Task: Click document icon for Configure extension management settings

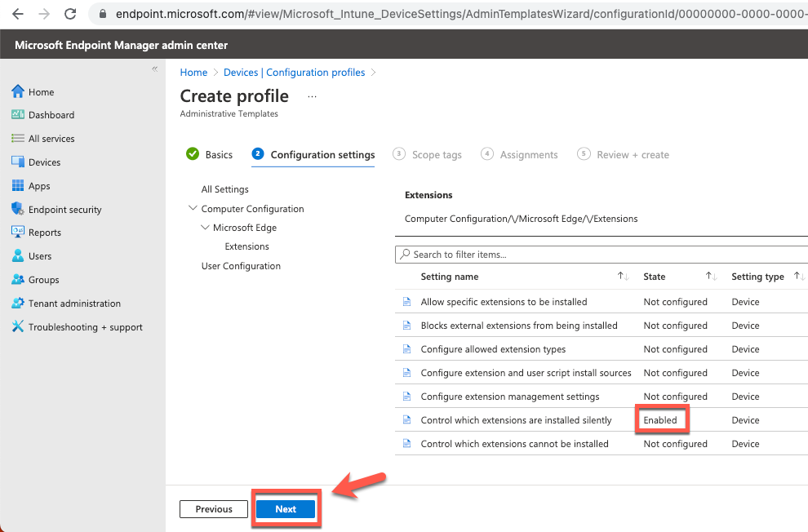Action: click(x=406, y=397)
